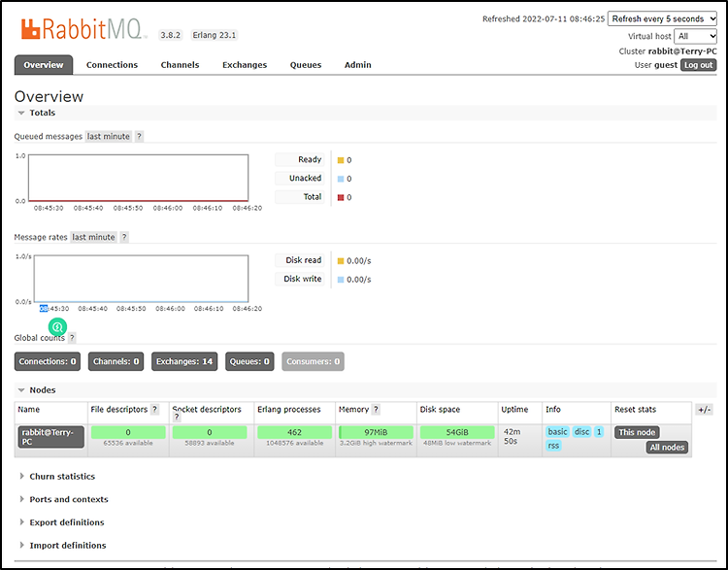Screen dimensions: 728x570
Task: Click Queues: 0 count button
Action: 249,361
